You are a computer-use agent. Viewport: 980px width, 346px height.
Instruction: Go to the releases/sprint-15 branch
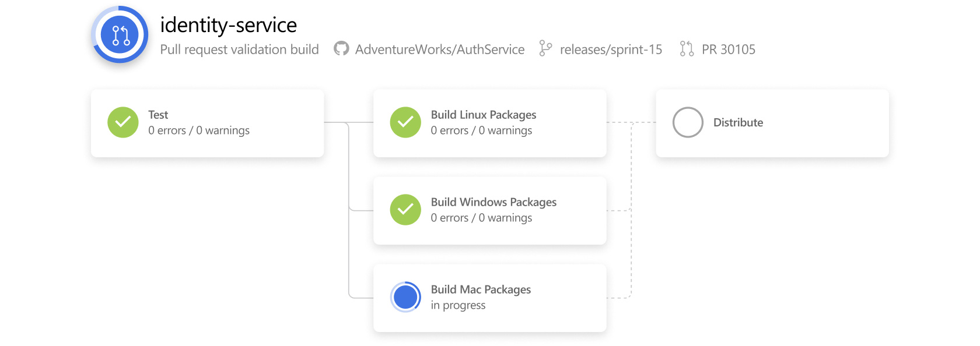tap(611, 50)
